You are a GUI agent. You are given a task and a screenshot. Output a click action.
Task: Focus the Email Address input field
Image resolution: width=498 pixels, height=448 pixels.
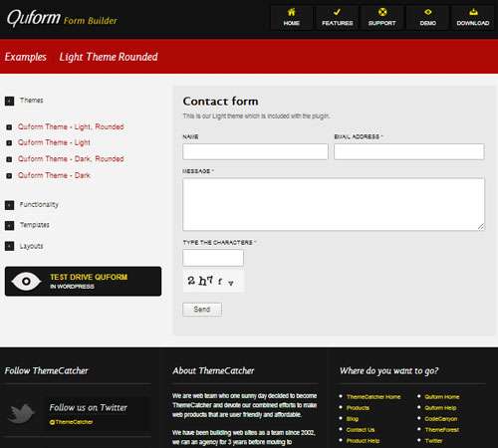click(x=409, y=151)
